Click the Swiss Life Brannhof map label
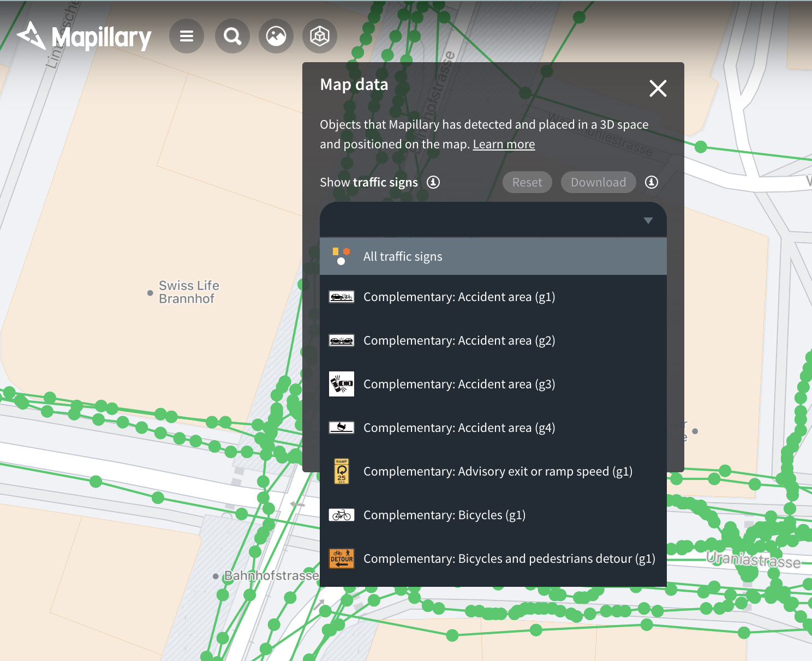 click(x=189, y=292)
